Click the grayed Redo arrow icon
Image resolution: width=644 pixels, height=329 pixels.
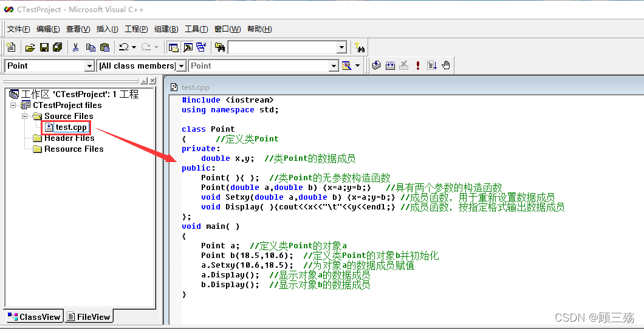pyautogui.click(x=146, y=47)
